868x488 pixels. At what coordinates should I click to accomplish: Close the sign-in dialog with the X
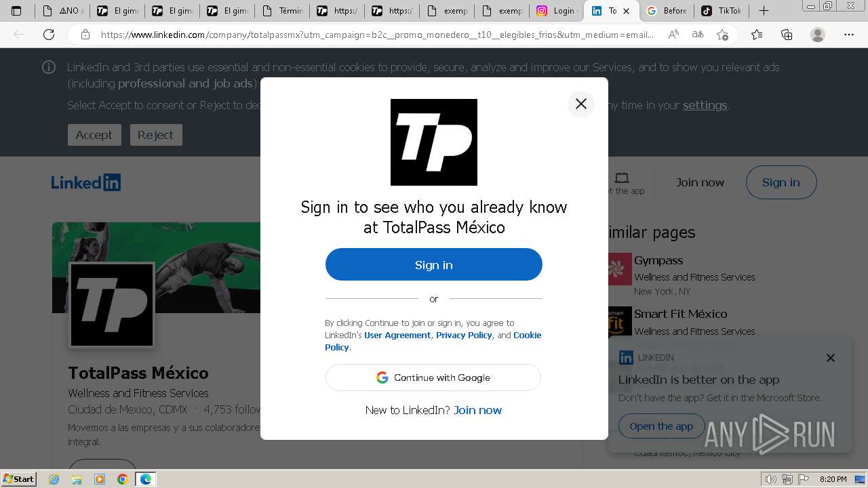pos(580,104)
